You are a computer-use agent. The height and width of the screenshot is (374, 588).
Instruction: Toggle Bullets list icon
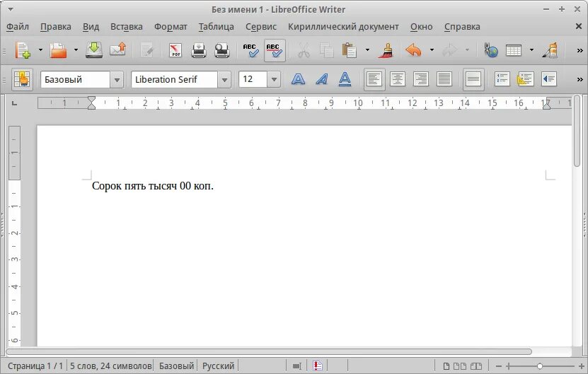tap(525, 79)
